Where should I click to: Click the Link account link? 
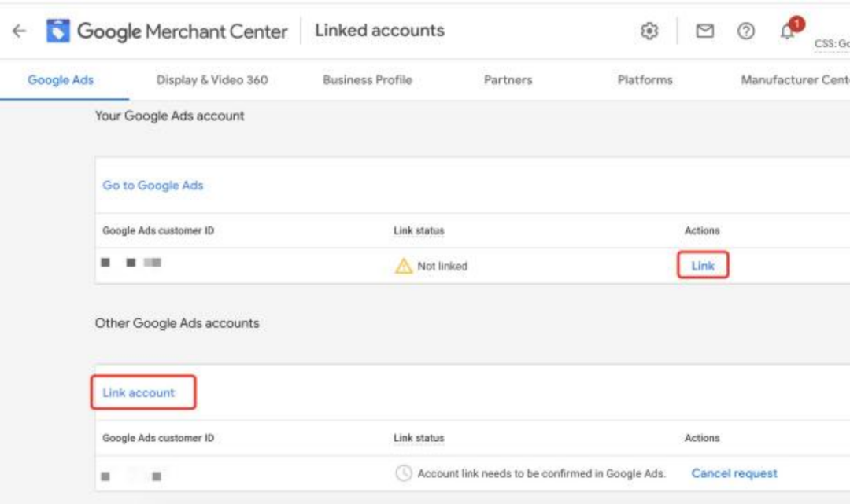click(x=139, y=393)
